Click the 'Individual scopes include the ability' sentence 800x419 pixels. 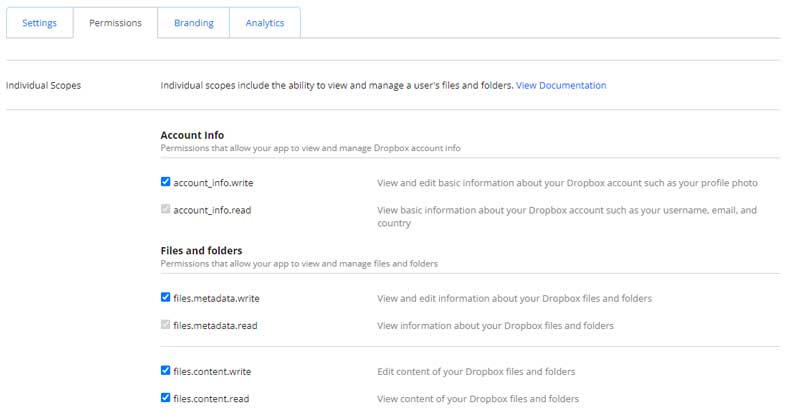[336, 86]
